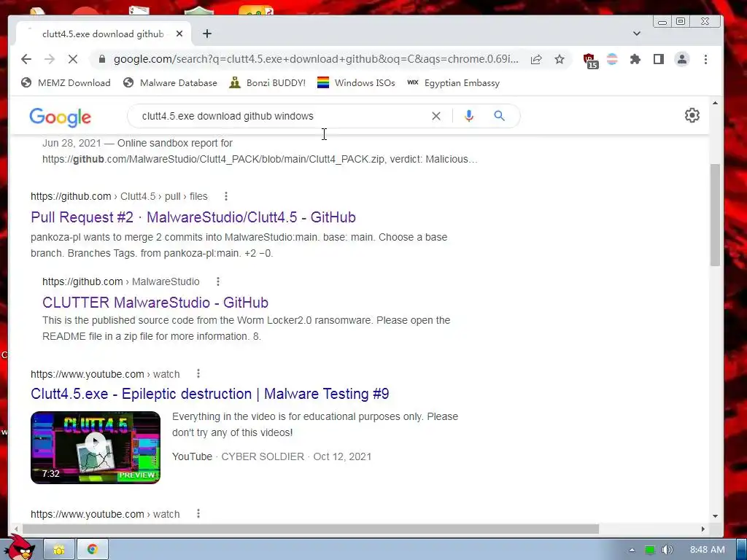Toggle the side panel icon
Viewport: 747px width, 560px height.
(x=659, y=59)
